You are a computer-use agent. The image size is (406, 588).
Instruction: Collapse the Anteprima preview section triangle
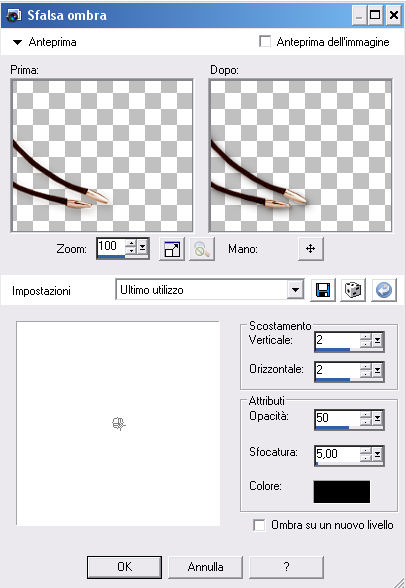17,42
